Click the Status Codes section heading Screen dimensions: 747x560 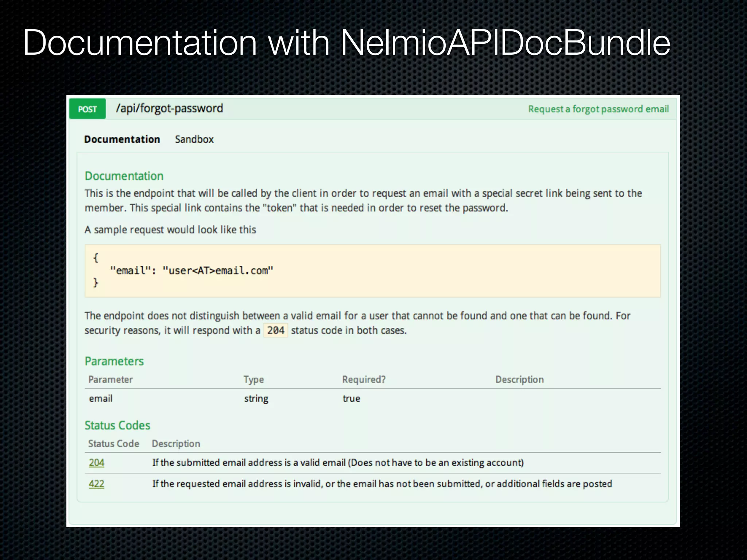coord(117,425)
